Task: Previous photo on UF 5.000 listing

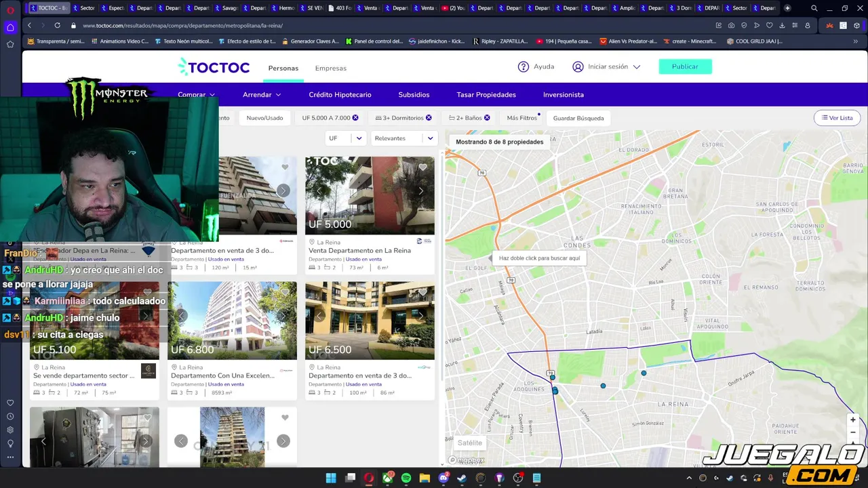Action: click(319, 191)
